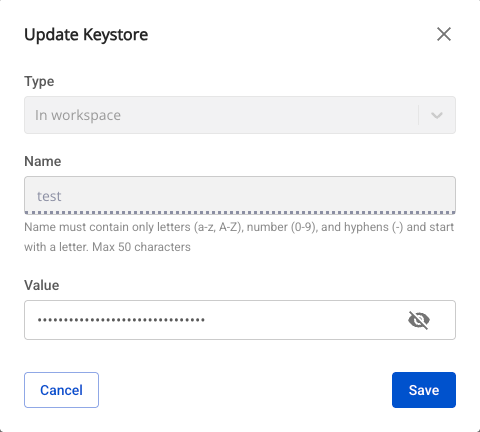This screenshot has height=432, width=480.
Task: Expand the Type dropdown chevron arrow
Action: coord(437,115)
